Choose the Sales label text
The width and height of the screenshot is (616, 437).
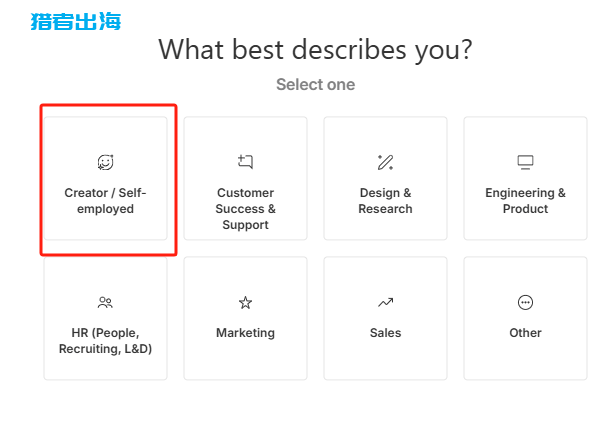pyautogui.click(x=385, y=333)
